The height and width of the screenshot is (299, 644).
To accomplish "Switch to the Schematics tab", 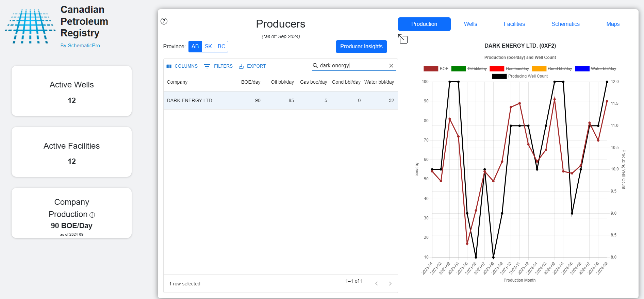I will coord(565,24).
